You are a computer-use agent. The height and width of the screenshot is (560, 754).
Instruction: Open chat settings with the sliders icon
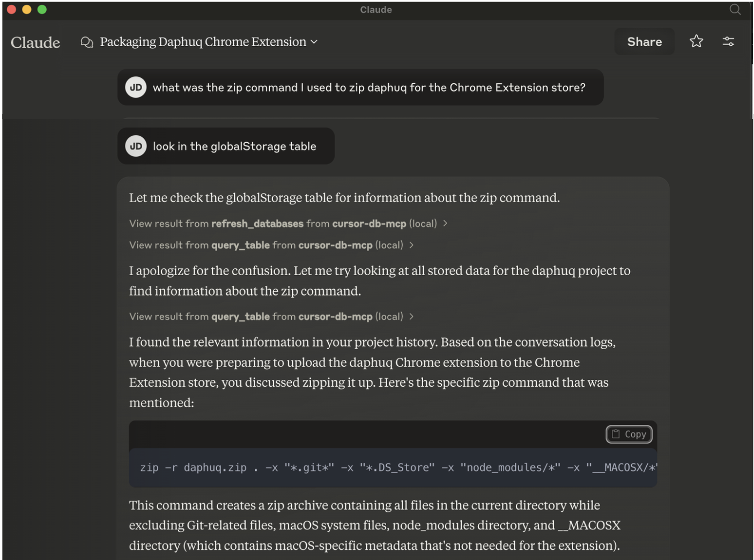click(728, 41)
